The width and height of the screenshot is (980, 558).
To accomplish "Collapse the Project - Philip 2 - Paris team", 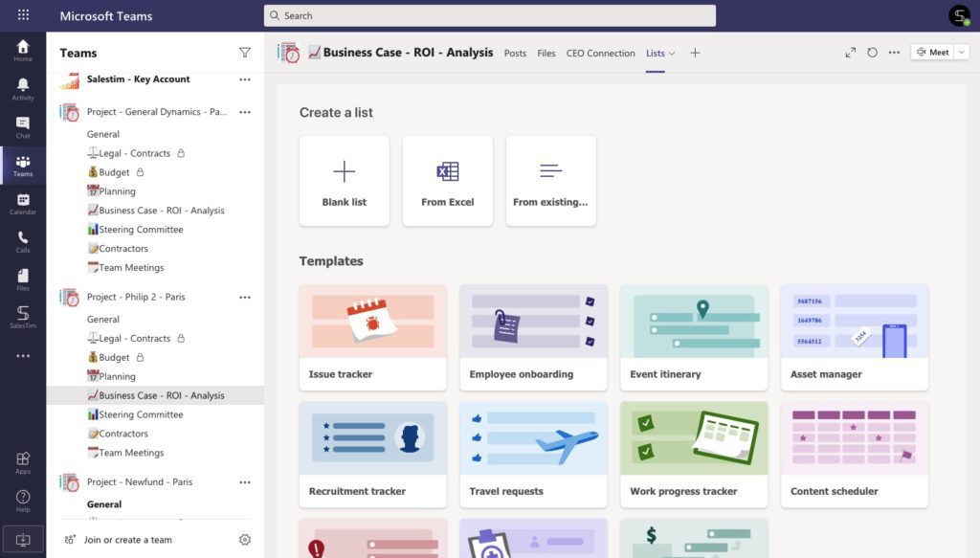I will [136, 297].
